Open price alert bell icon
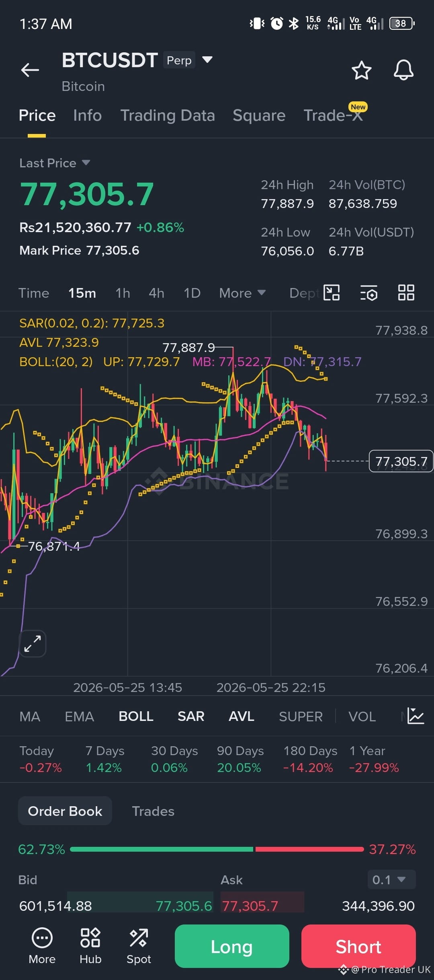434x980 pixels. (x=403, y=70)
